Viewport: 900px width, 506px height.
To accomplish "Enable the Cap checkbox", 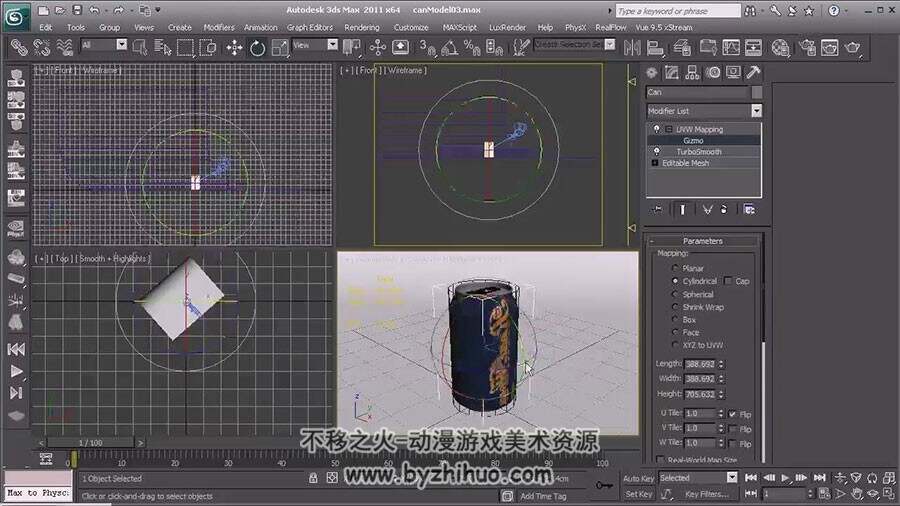I will (x=728, y=281).
